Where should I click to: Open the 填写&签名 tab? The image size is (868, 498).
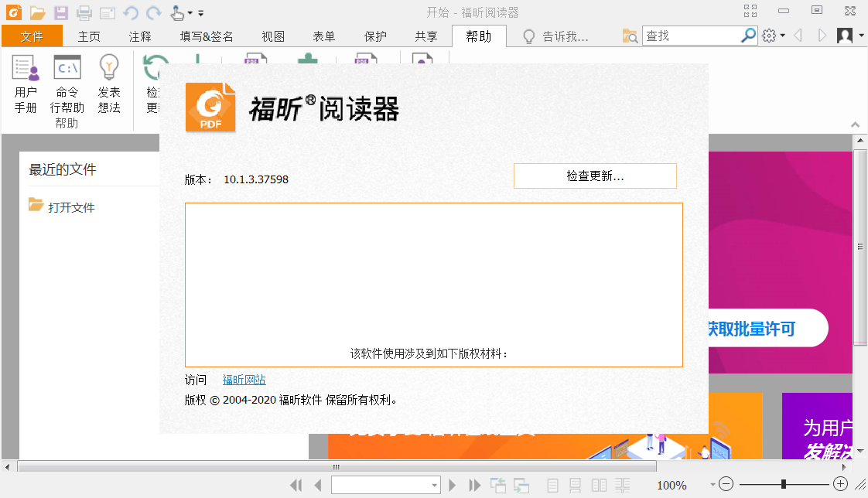click(207, 36)
